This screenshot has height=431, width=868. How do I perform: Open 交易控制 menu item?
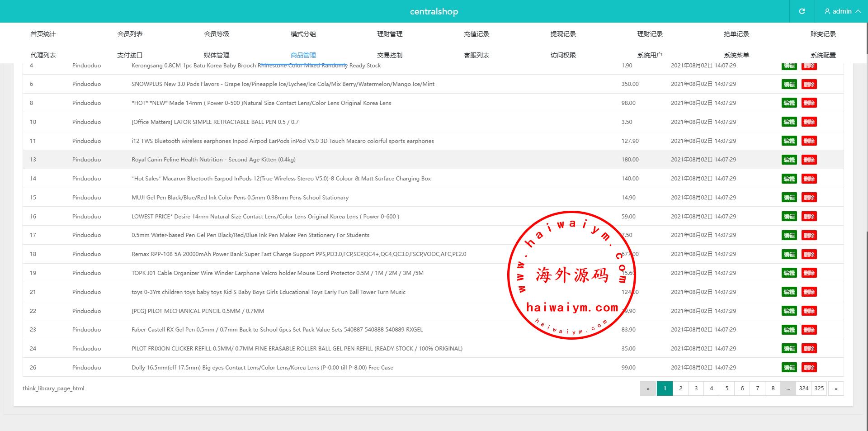click(x=389, y=55)
